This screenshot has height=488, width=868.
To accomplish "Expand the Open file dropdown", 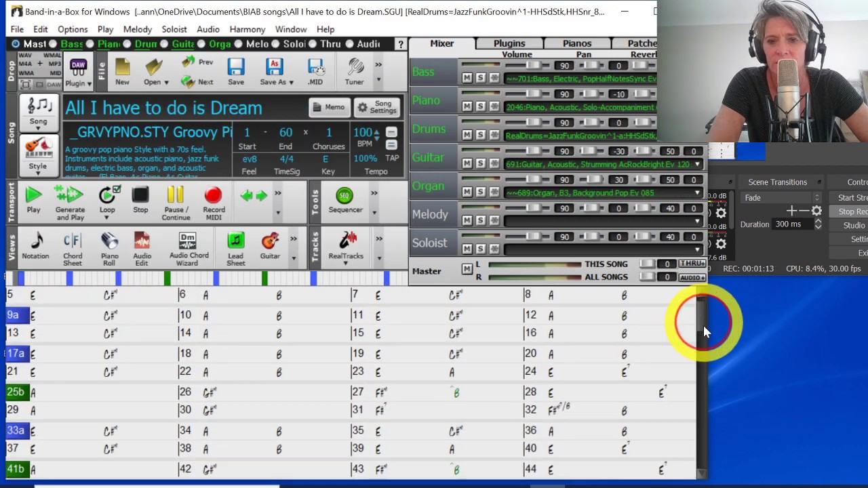I will (166, 82).
